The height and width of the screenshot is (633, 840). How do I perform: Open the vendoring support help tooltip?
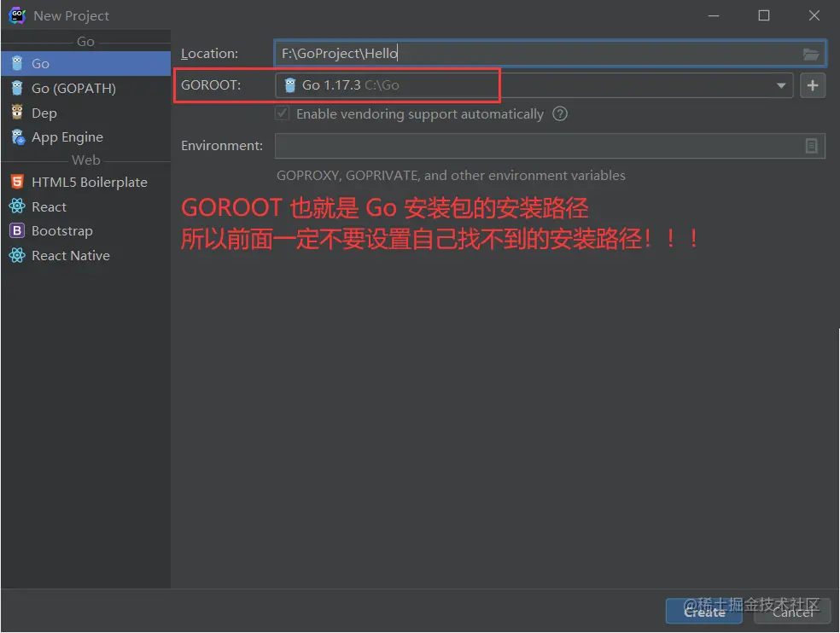[x=560, y=113]
